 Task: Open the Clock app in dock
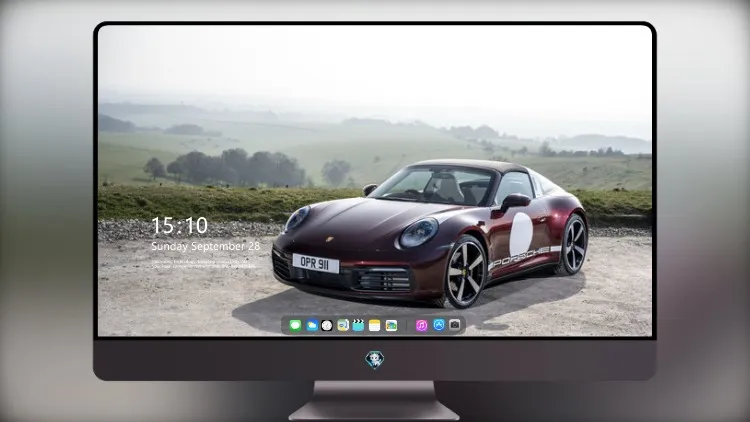coord(327,326)
